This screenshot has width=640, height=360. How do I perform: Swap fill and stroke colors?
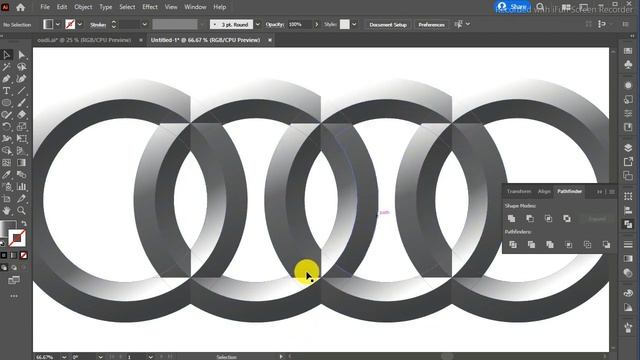click(x=24, y=223)
